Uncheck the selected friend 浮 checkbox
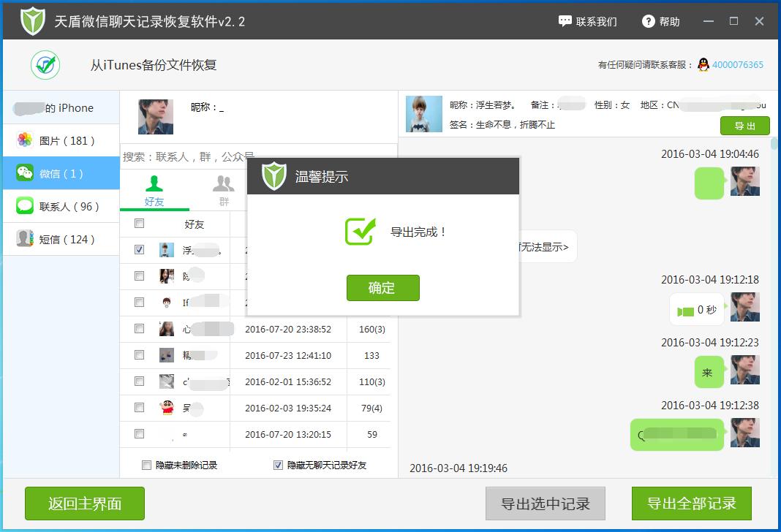Screen dimensions: 781x532 [x=139, y=249]
